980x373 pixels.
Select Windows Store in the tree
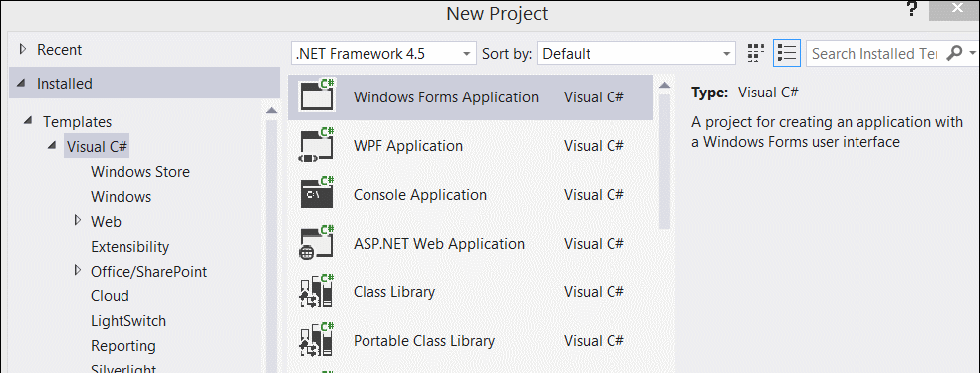pyautogui.click(x=140, y=171)
